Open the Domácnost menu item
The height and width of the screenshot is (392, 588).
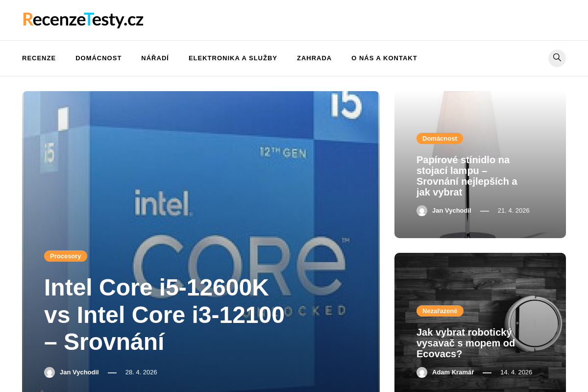pos(98,58)
